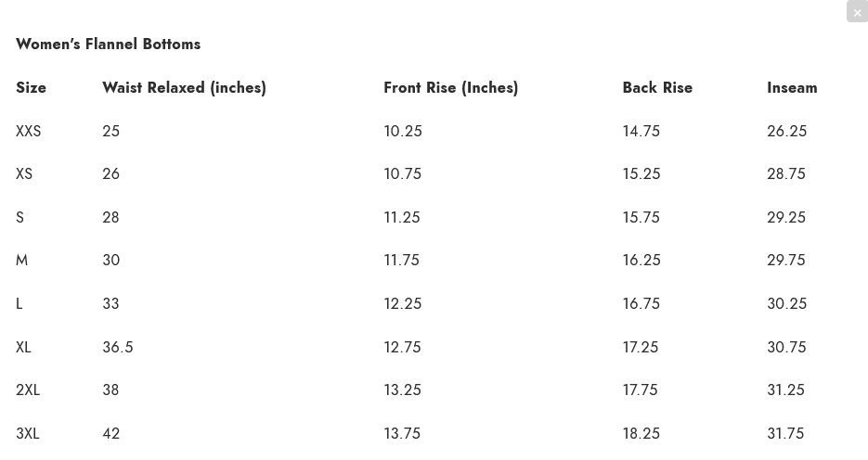
Task: Select the XL size row label
Action: coord(23,347)
